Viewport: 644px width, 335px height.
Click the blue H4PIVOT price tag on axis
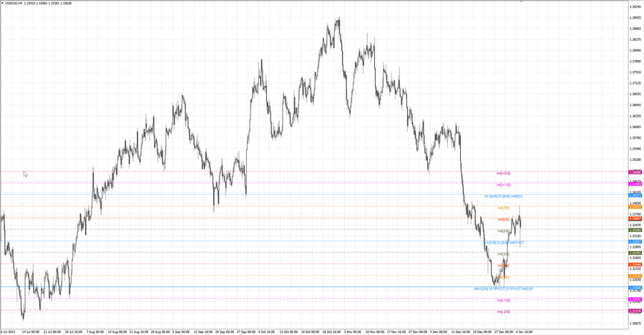[x=635, y=242]
